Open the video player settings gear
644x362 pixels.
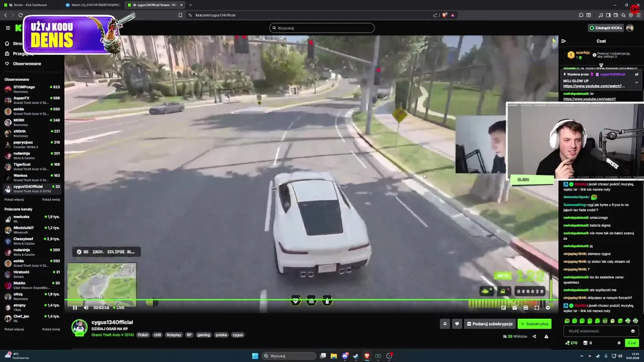[x=548, y=308]
